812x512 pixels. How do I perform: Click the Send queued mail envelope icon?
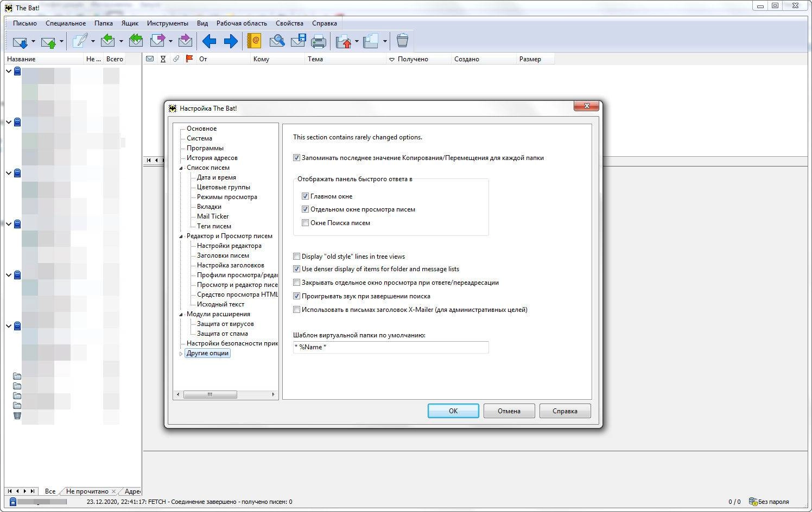48,41
